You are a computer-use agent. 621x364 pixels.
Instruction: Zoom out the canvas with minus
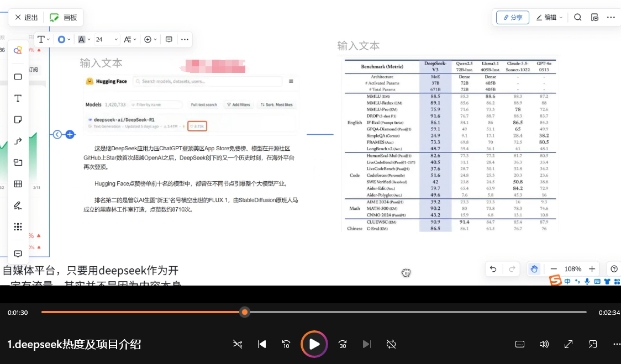click(554, 269)
